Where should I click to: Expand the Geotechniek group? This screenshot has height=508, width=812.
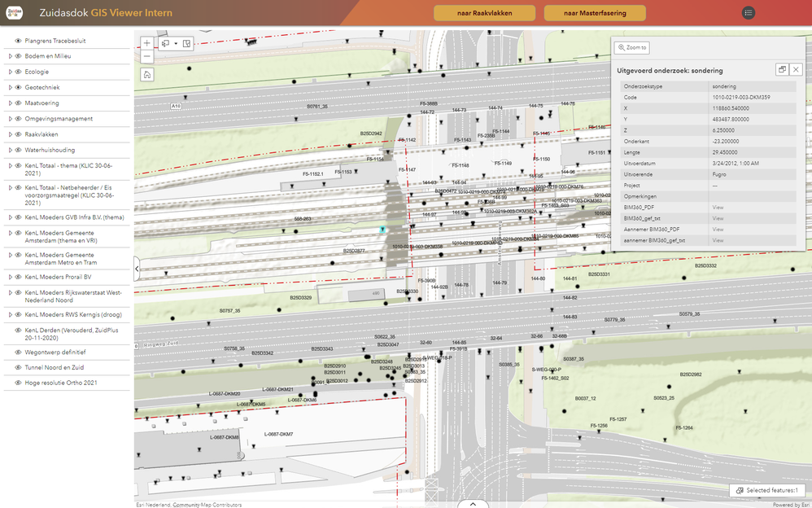pyautogui.click(x=10, y=88)
